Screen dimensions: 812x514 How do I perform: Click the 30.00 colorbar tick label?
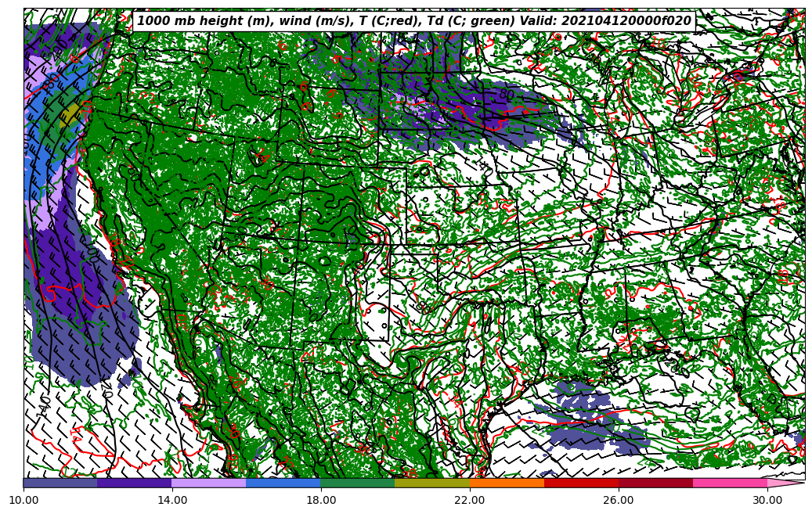click(767, 499)
